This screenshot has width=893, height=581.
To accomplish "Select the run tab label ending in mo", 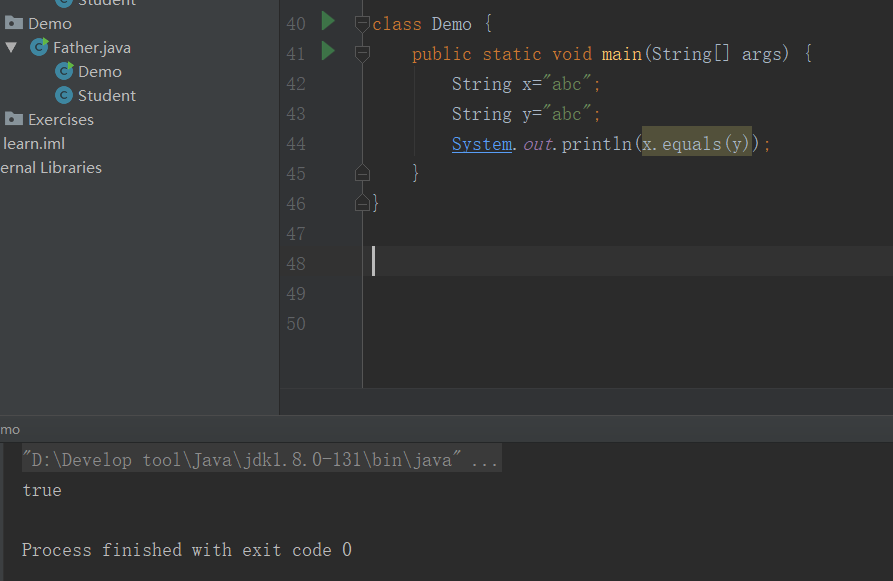I will coord(10,429).
